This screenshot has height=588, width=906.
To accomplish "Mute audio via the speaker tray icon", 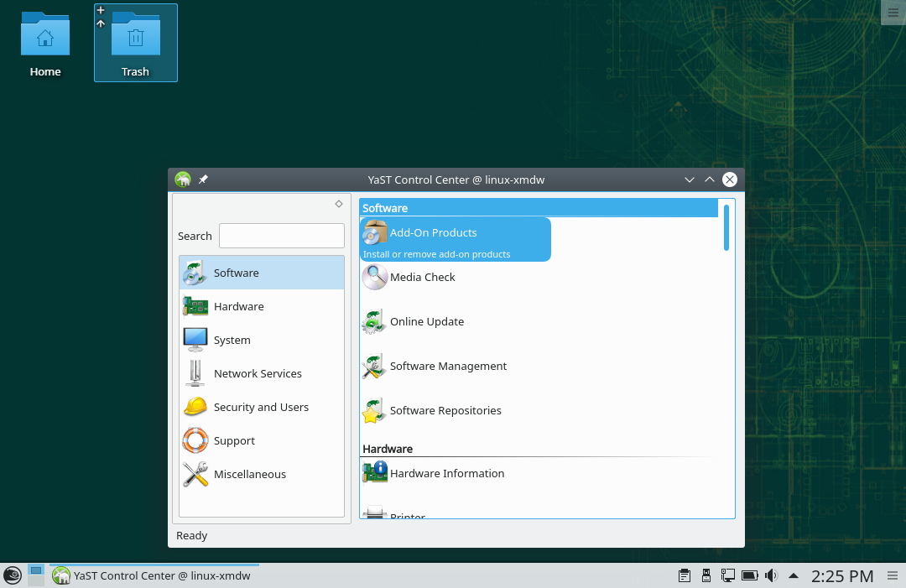I will pyautogui.click(x=771, y=575).
